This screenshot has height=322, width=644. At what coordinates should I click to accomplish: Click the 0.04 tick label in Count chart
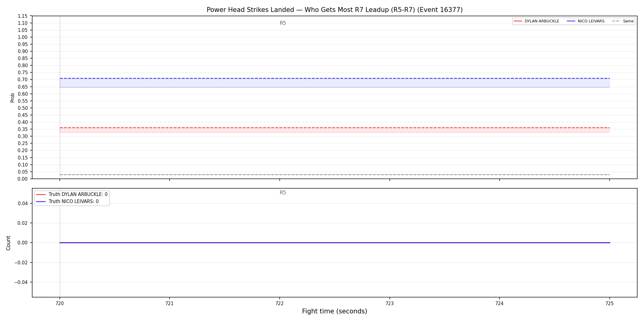coord(23,203)
